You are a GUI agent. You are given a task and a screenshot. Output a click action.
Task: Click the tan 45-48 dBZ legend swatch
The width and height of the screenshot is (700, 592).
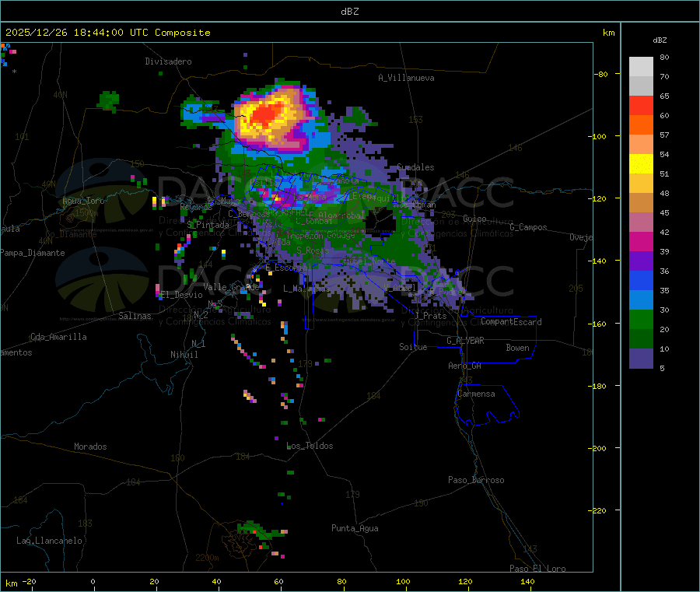(x=641, y=203)
